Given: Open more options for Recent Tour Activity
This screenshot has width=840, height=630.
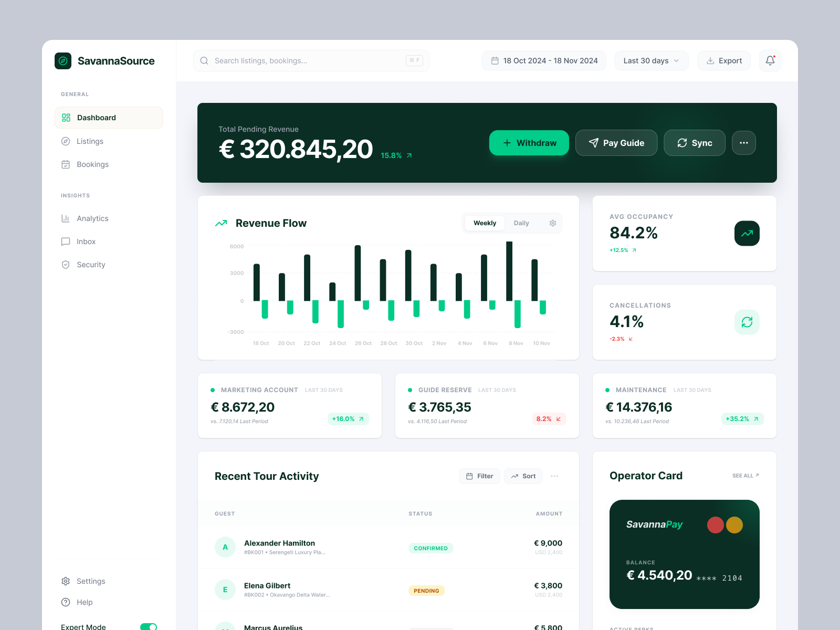Looking at the screenshot, I should [x=554, y=476].
